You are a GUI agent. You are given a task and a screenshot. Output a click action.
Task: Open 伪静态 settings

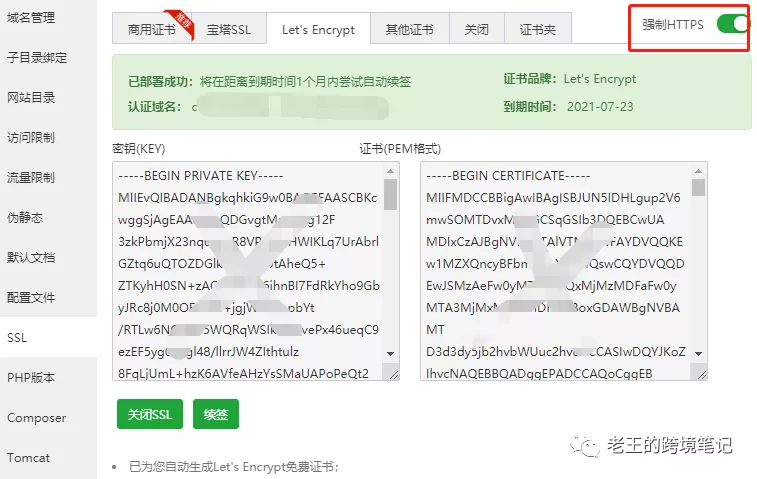25,217
